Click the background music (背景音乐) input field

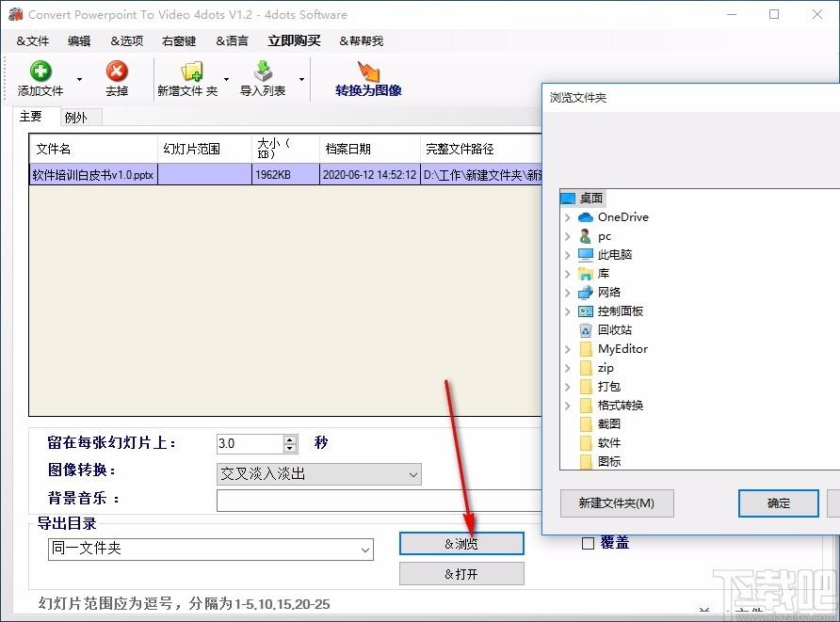tap(380, 501)
